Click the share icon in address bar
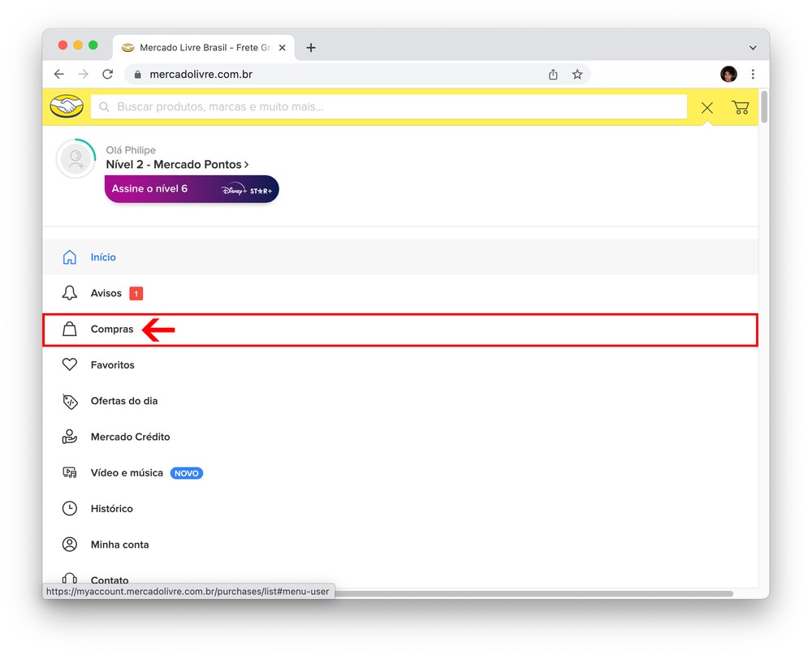Image resolution: width=812 pixels, height=655 pixels. pyautogui.click(x=553, y=74)
